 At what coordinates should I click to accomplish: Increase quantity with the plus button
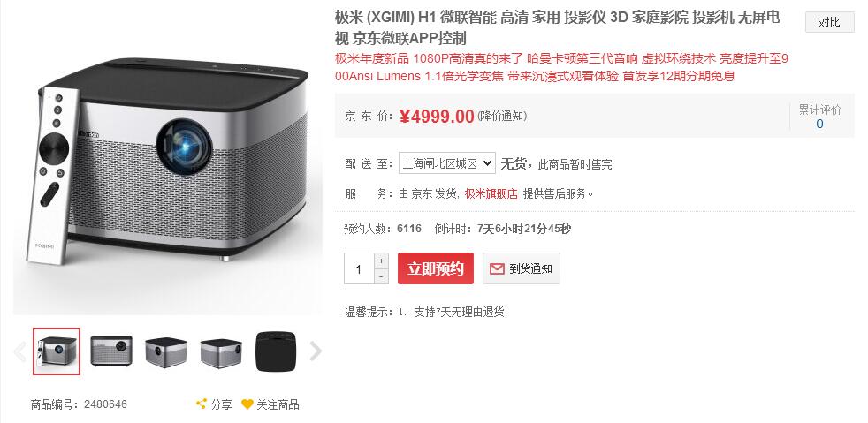tap(382, 261)
